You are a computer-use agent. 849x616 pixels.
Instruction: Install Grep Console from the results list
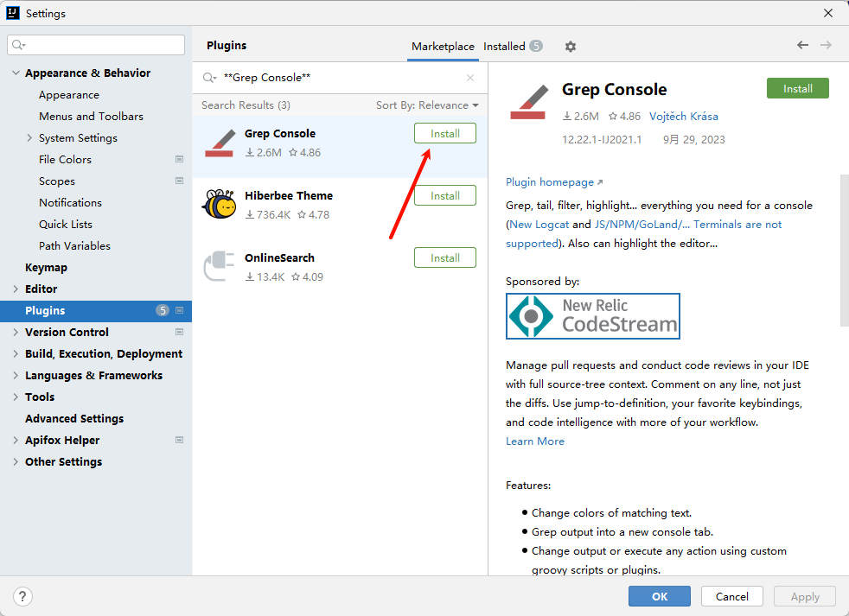(x=445, y=133)
